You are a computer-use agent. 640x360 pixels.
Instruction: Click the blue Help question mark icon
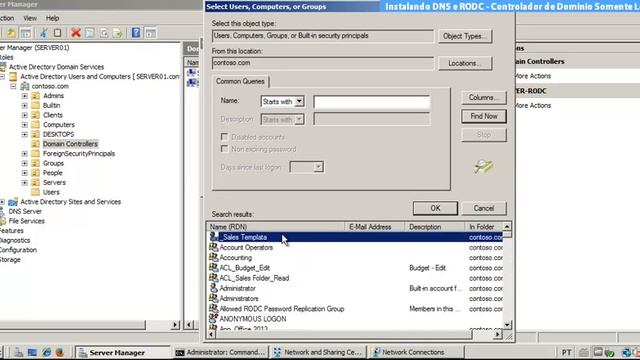[136, 33]
